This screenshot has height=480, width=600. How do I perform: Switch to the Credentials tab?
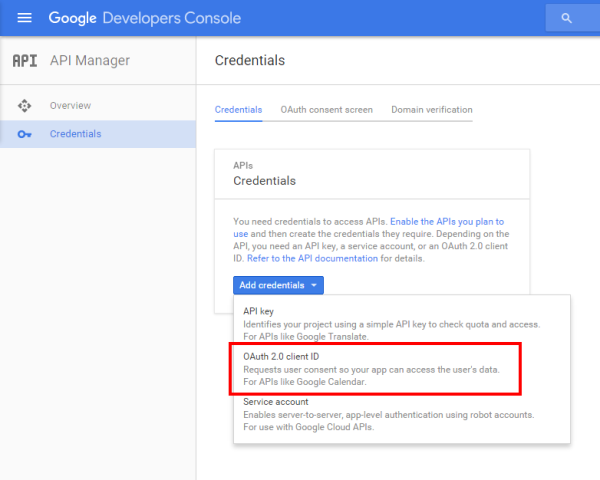tap(238, 110)
